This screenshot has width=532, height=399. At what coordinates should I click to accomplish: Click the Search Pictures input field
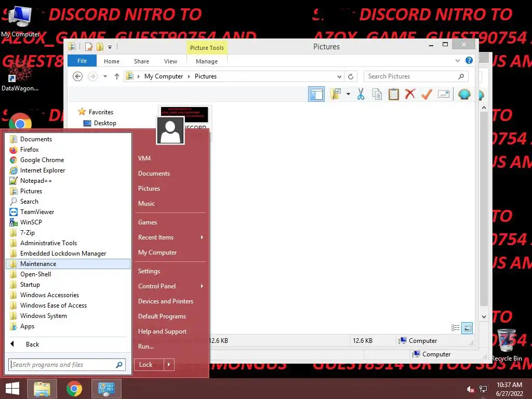click(x=416, y=76)
